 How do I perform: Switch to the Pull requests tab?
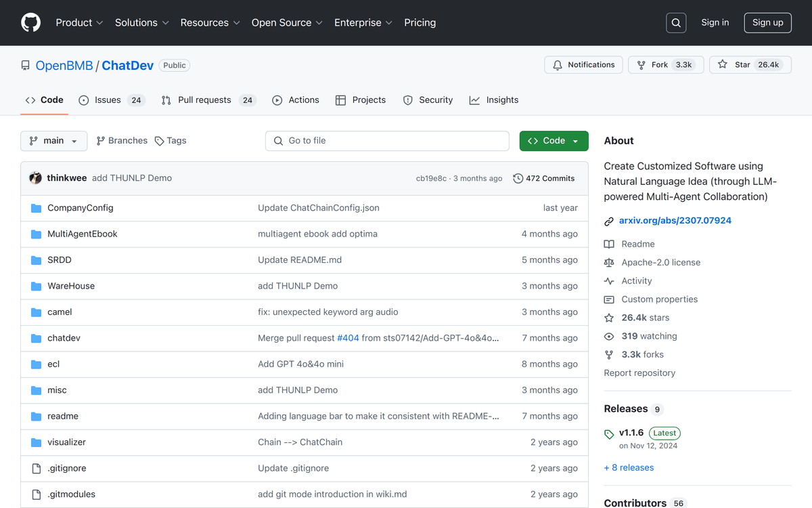[208, 100]
